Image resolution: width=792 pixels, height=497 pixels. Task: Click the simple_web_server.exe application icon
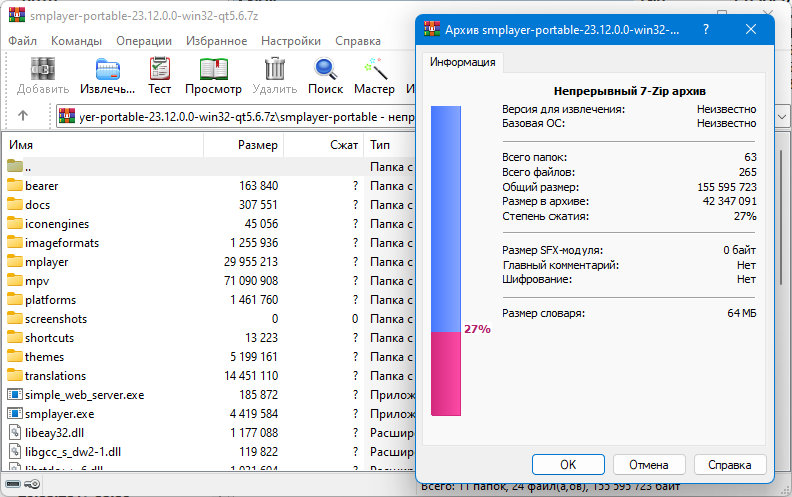pyautogui.click(x=15, y=394)
